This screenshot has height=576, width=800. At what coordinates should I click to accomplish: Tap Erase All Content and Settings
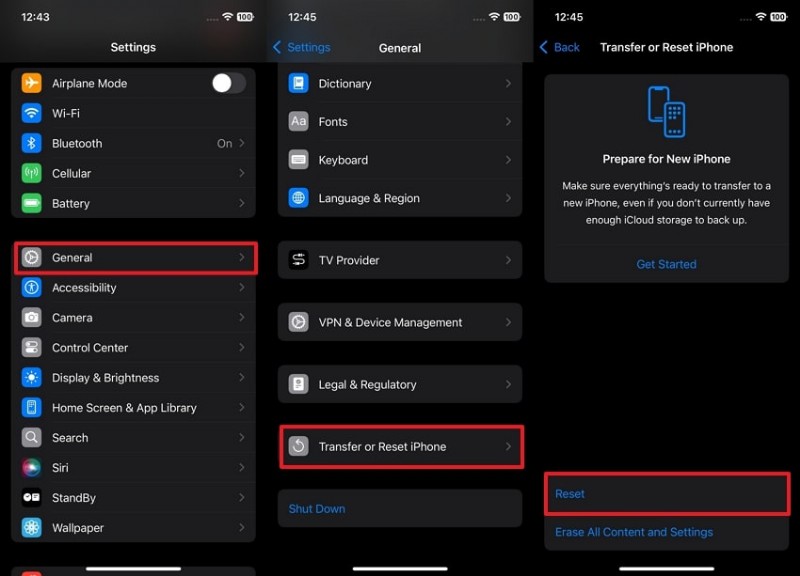click(667, 532)
